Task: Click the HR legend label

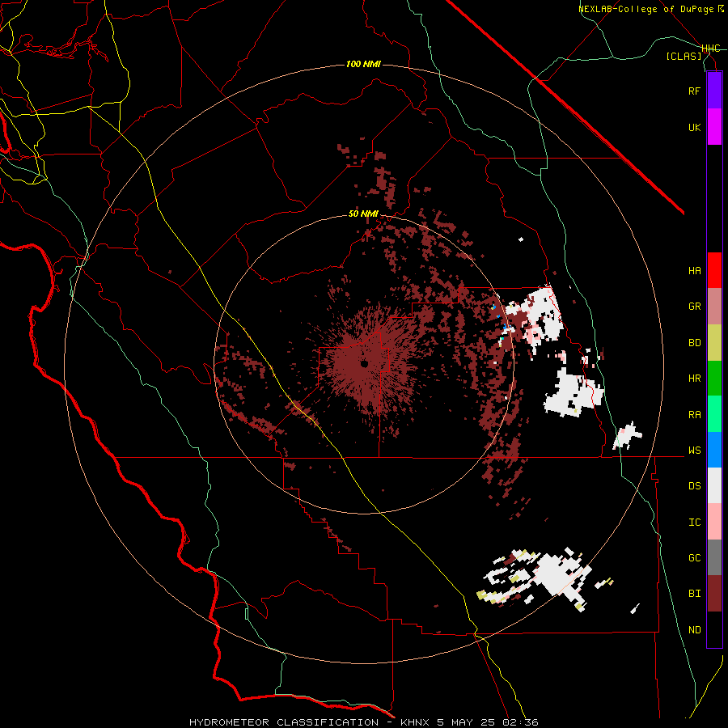Action: [x=694, y=379]
